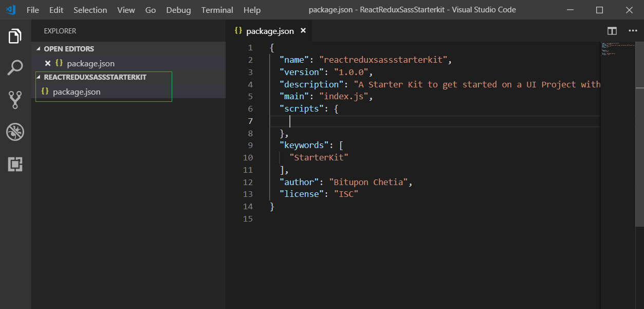Click the VS Code logo icon
644x309 pixels.
11,10
